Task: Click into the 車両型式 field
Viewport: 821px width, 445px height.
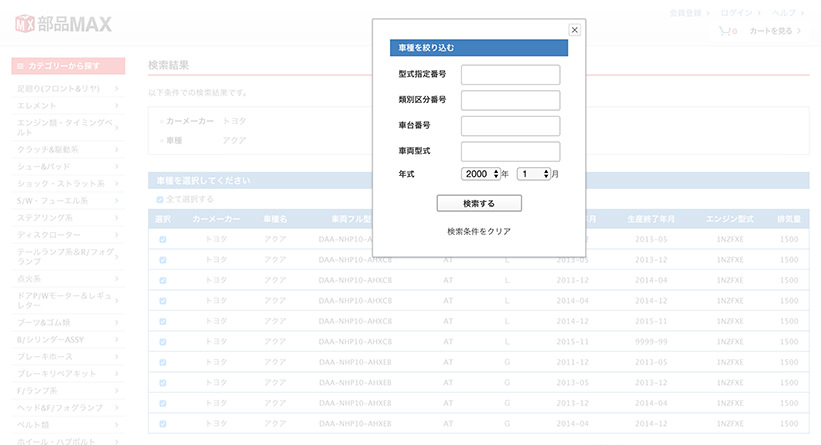Action: [511, 151]
